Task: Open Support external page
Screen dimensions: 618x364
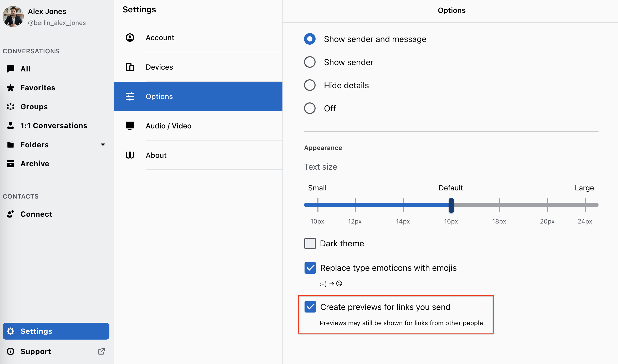Action: [56, 351]
